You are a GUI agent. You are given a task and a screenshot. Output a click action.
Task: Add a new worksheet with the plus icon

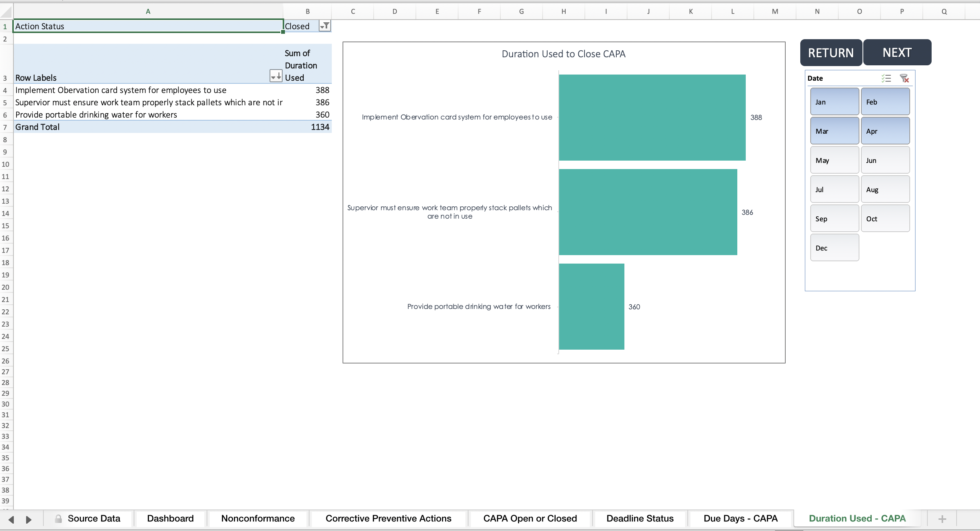[x=942, y=519]
